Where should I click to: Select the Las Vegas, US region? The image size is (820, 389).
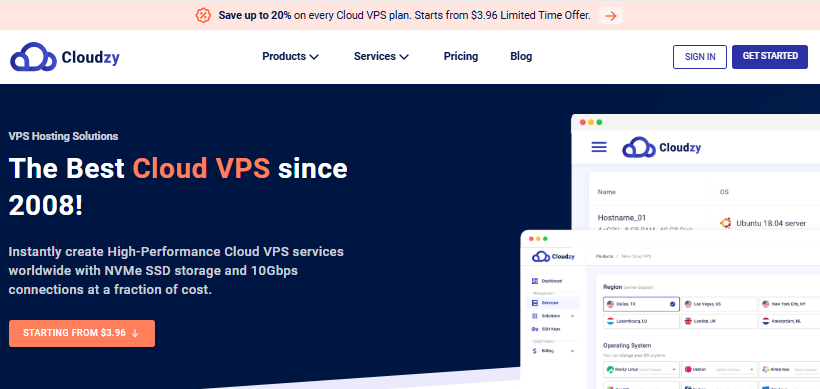coord(719,304)
